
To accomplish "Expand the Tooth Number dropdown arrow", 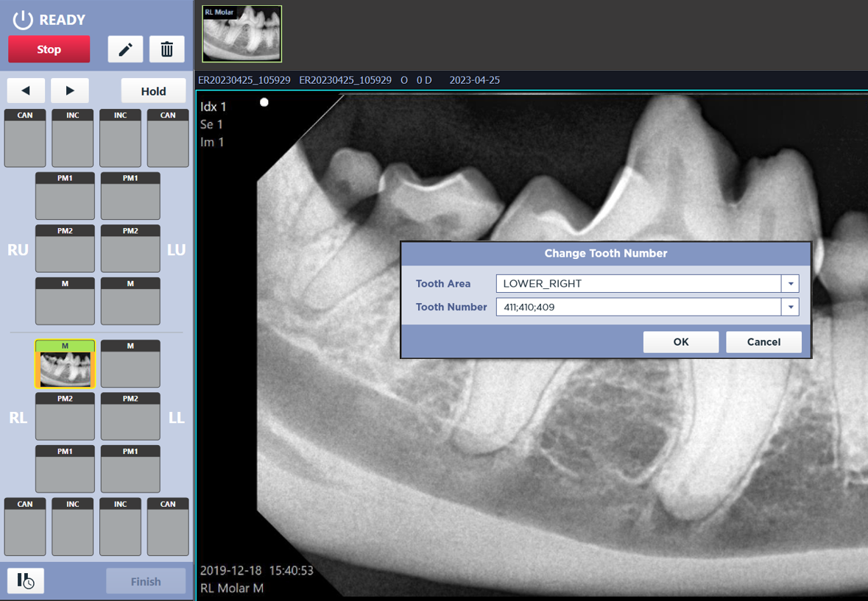I will click(x=790, y=307).
